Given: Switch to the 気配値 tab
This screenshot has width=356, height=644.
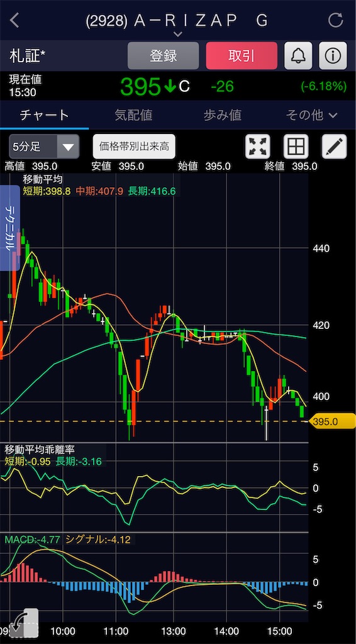Looking at the screenshot, I should coord(133,116).
